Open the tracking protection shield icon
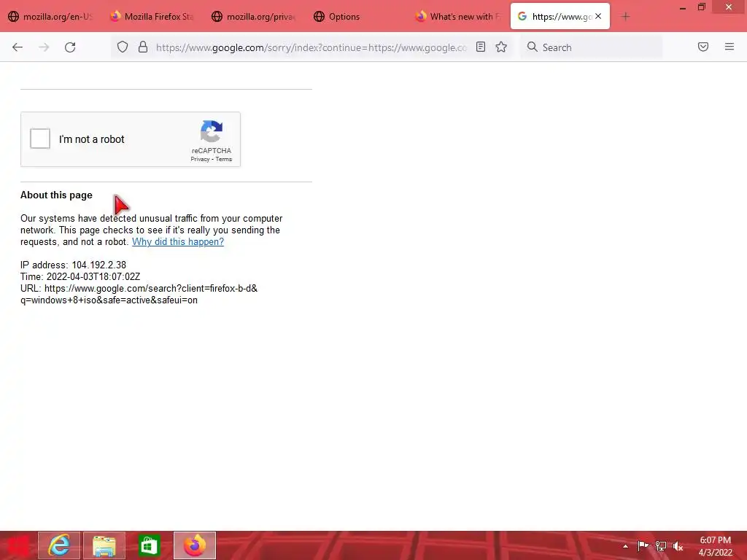This screenshot has height=560, width=747. (123, 47)
